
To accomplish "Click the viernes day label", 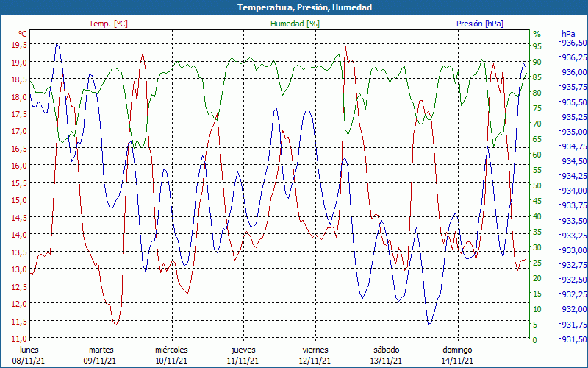I will click(315, 350).
